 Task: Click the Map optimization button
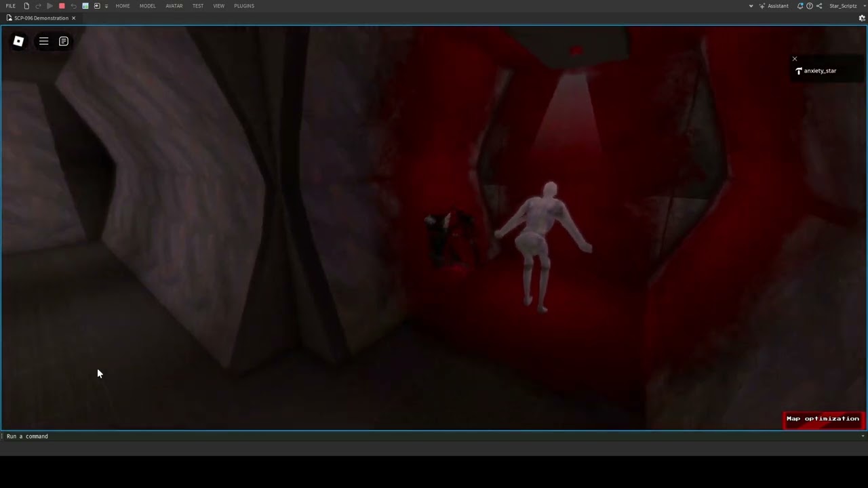[823, 419]
